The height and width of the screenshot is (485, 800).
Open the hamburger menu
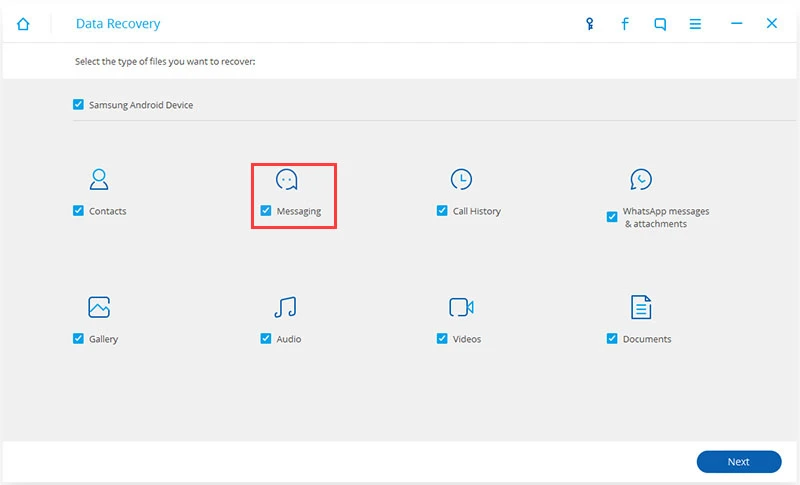695,24
